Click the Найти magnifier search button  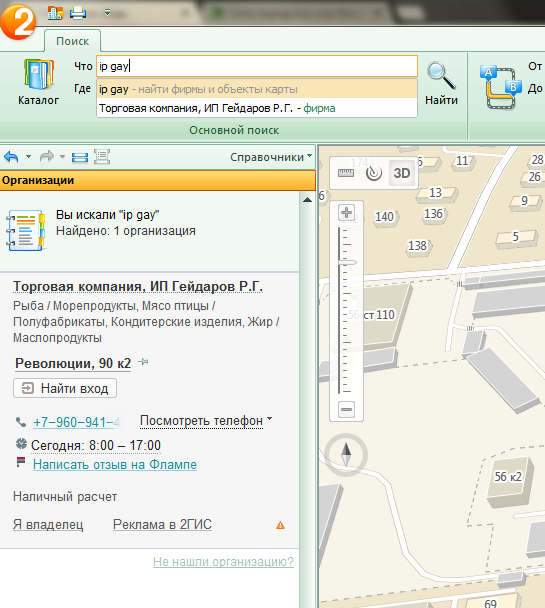[x=441, y=83]
